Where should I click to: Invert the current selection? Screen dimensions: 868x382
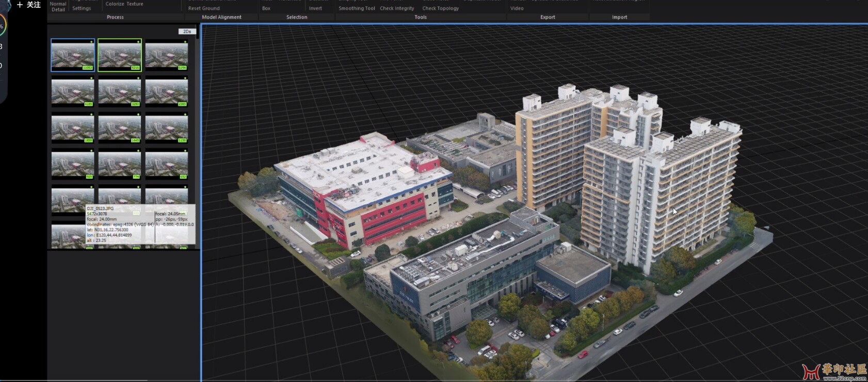[315, 8]
